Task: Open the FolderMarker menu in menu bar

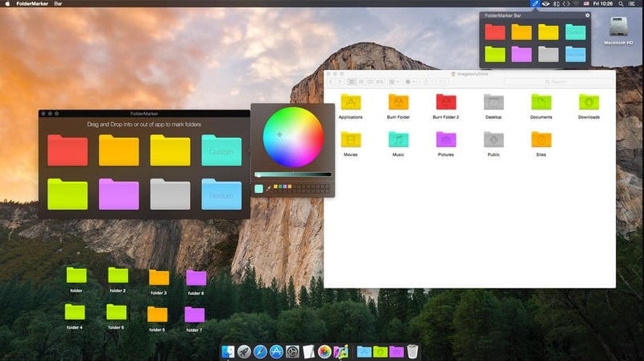Action: [x=33, y=4]
